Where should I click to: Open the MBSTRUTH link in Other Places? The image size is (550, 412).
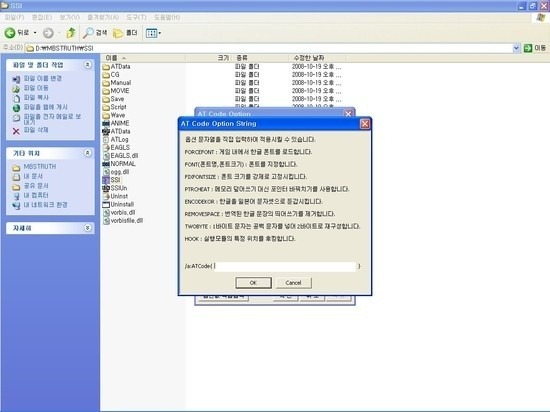coord(40,167)
